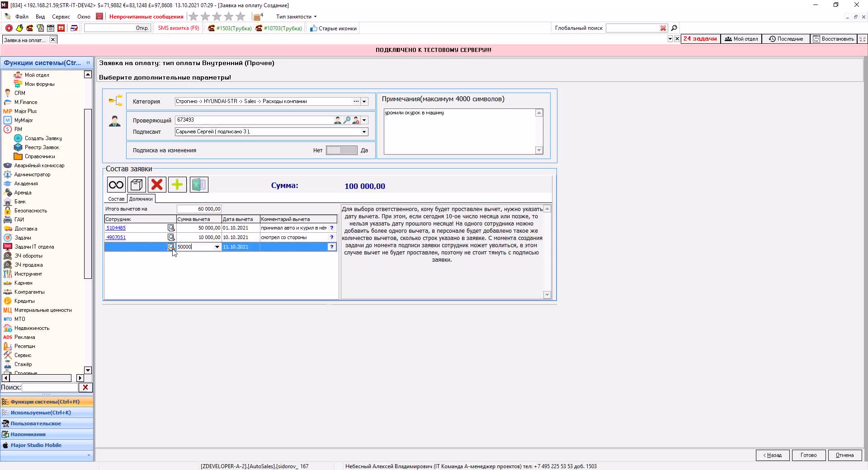Screen dimensions: 868x470
Task: Open the Файл menu
Action: pyautogui.click(x=22, y=17)
